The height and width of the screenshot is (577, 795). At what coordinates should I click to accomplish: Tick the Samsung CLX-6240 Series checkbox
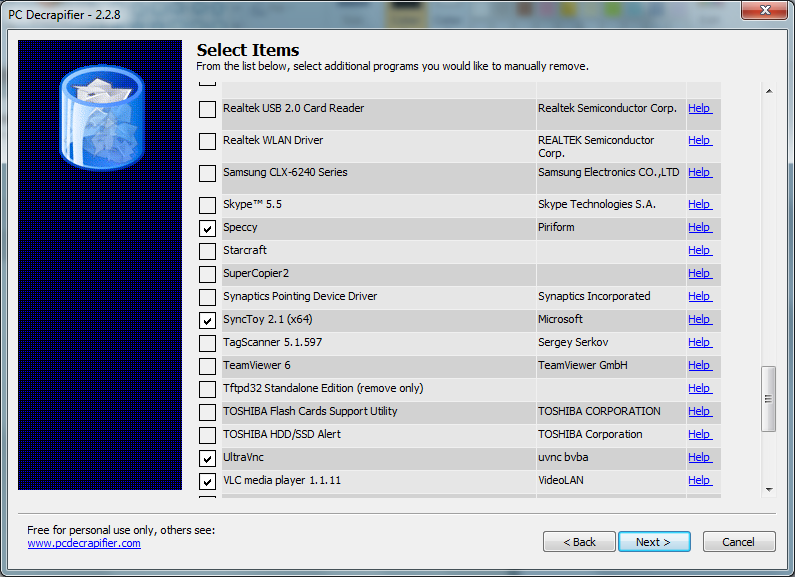coord(207,173)
